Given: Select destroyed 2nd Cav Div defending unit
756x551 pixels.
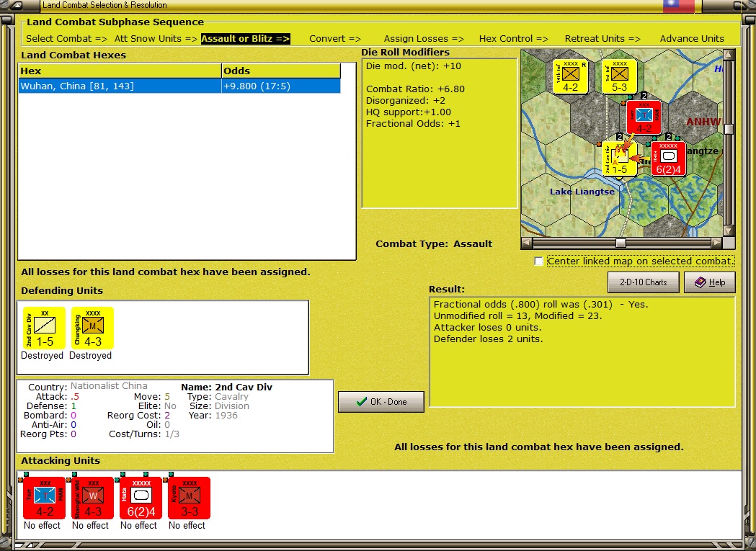Looking at the screenshot, I should (x=45, y=328).
